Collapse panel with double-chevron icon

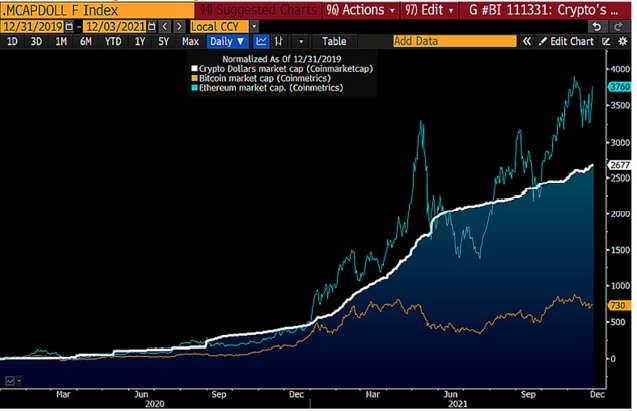526,41
